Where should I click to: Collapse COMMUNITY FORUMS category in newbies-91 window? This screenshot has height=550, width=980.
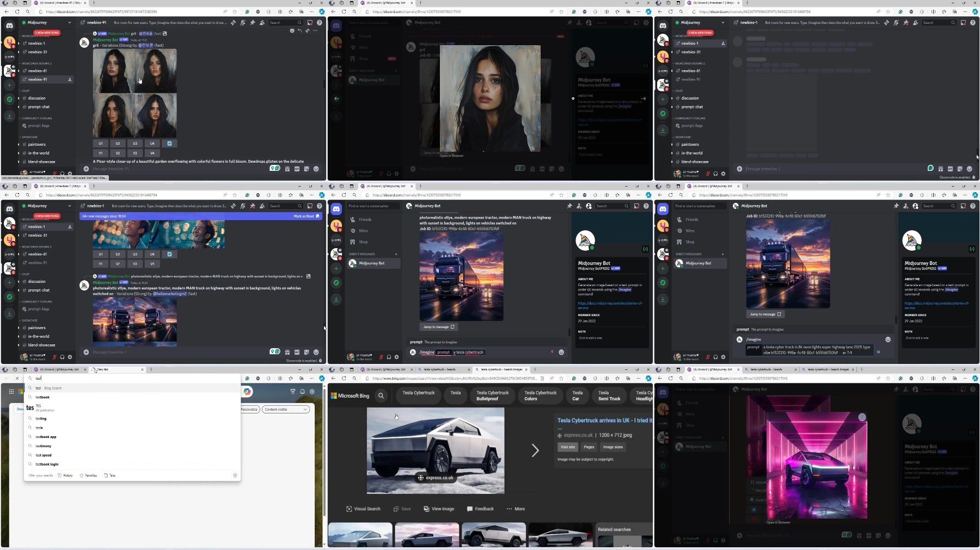pos(36,118)
